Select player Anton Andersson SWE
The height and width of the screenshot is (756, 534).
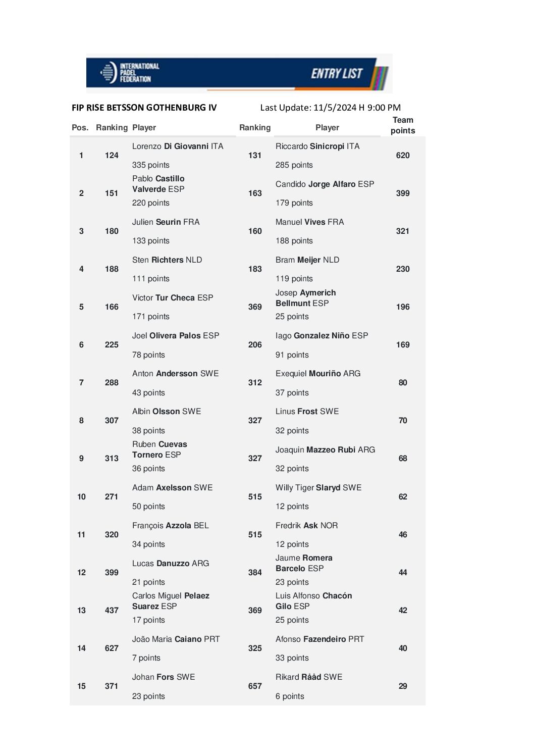point(175,374)
